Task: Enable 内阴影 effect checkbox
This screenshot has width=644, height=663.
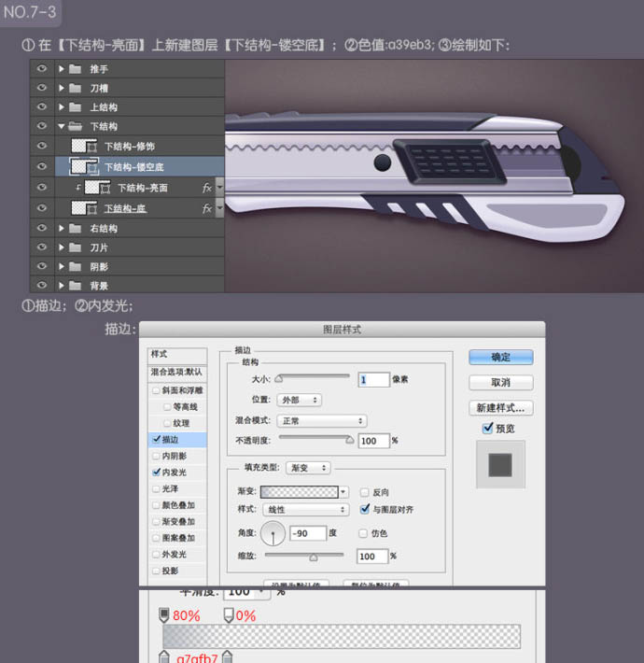Action: click(x=156, y=456)
